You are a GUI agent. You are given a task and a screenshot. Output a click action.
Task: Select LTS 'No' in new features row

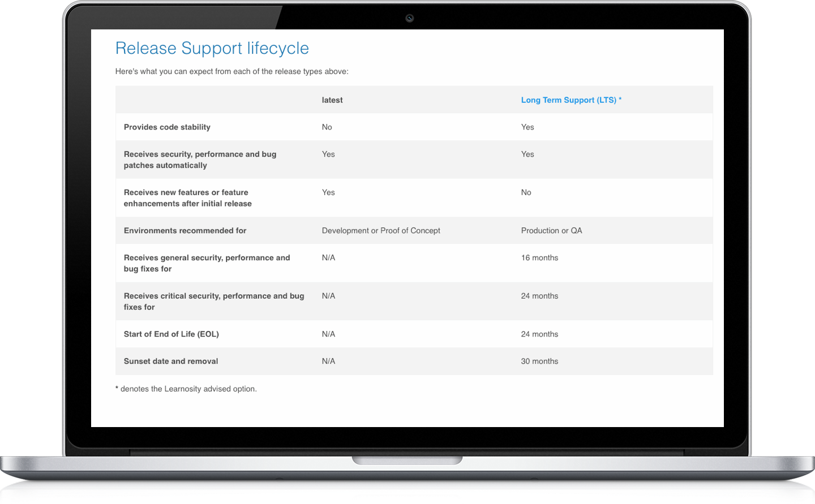point(526,192)
